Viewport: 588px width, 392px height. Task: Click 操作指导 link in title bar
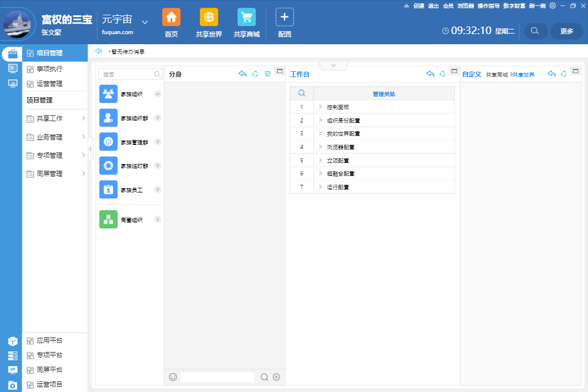pyautogui.click(x=488, y=5)
